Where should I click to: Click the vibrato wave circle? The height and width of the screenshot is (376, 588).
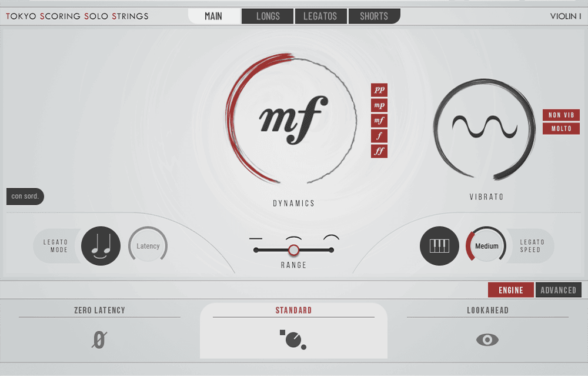point(484,127)
